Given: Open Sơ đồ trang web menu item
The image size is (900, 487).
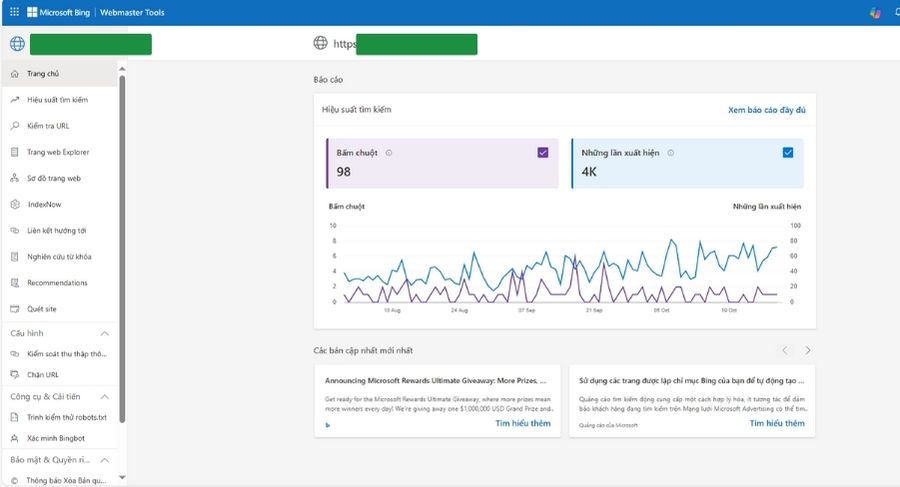Looking at the screenshot, I should (x=60, y=178).
